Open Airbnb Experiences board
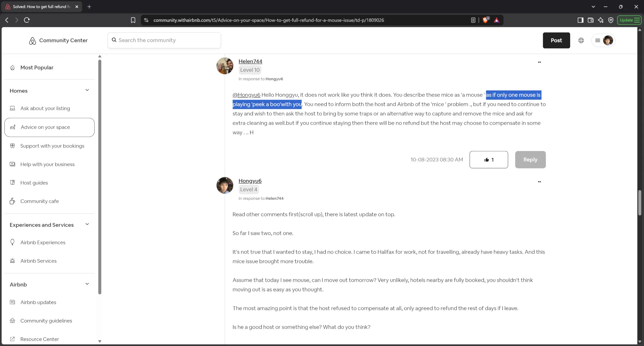 43,242
